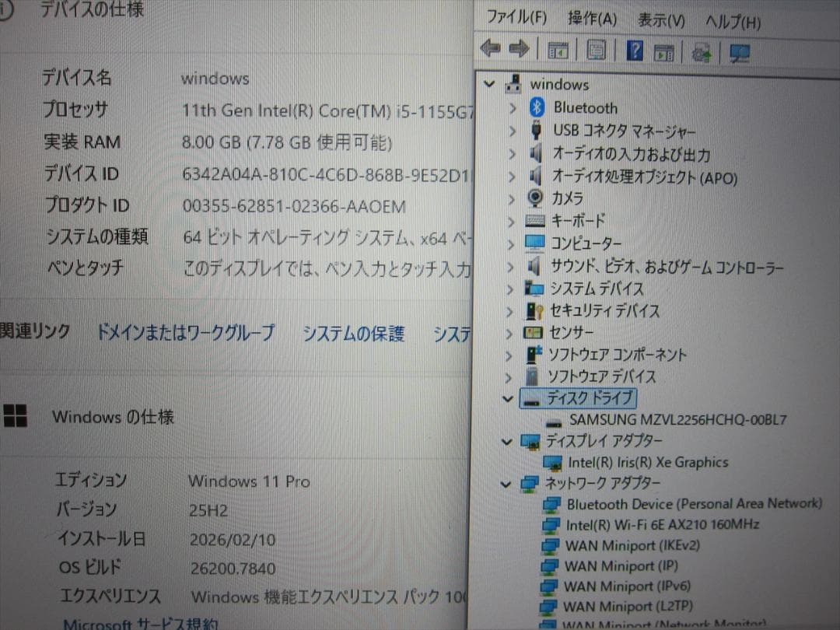
Task: Select Intel(R) Wi-Fi 6E AX210 160MHz
Action: pyautogui.click(x=663, y=524)
